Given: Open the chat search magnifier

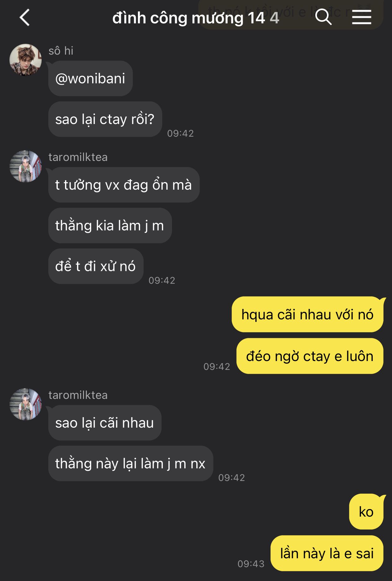Looking at the screenshot, I should tap(324, 17).
